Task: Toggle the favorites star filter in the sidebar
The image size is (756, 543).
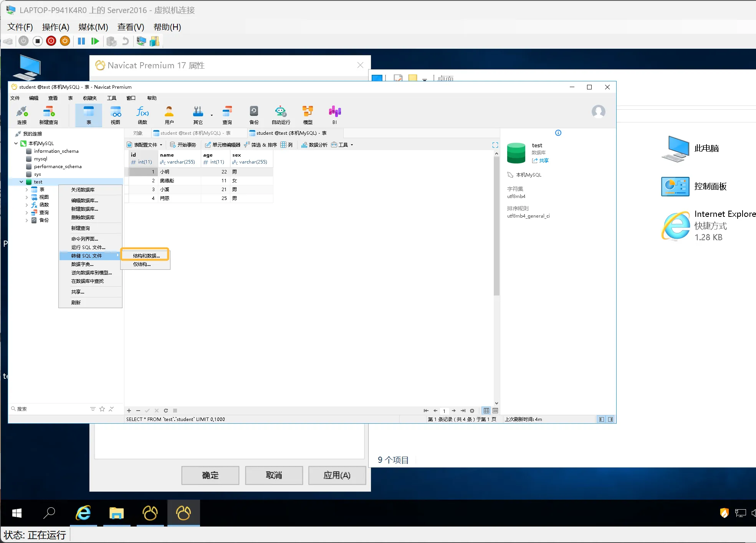Action: [x=102, y=409]
